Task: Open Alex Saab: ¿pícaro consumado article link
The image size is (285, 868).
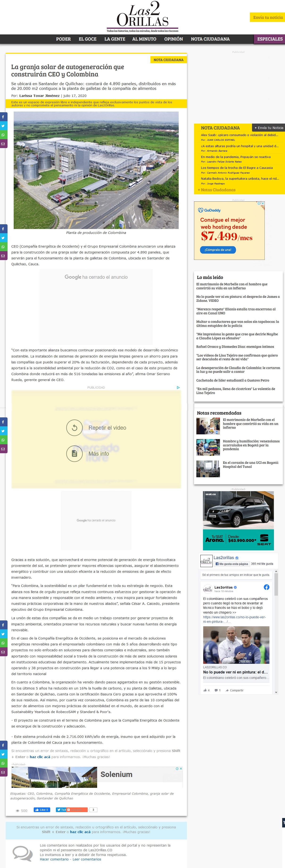Action: (x=240, y=135)
